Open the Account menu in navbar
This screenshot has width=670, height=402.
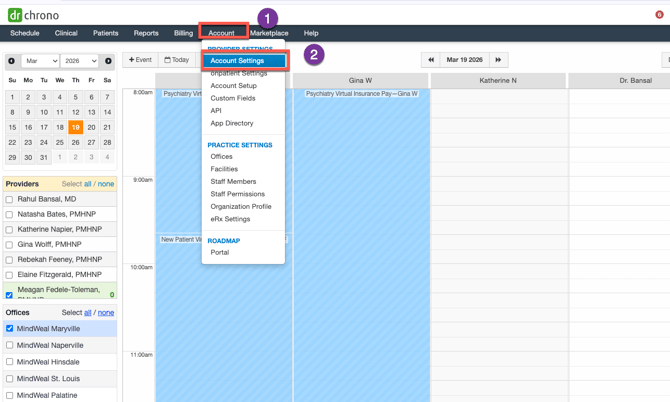(221, 33)
